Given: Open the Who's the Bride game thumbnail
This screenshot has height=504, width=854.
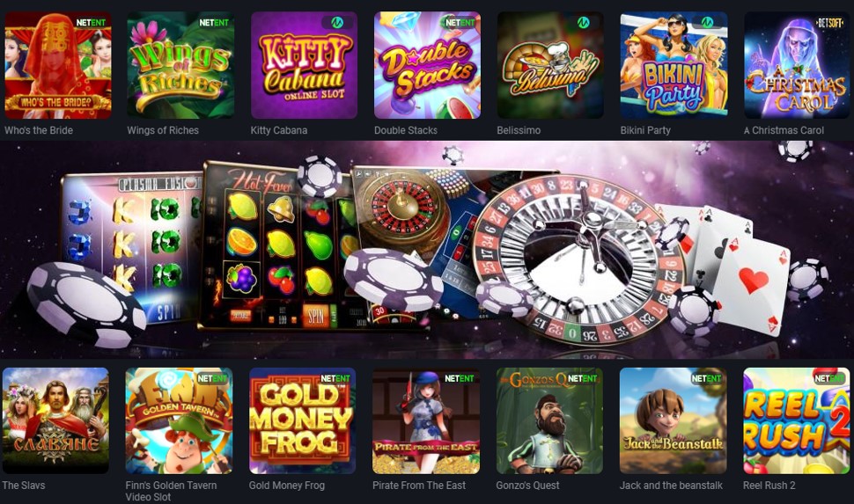Looking at the screenshot, I should click(x=58, y=65).
